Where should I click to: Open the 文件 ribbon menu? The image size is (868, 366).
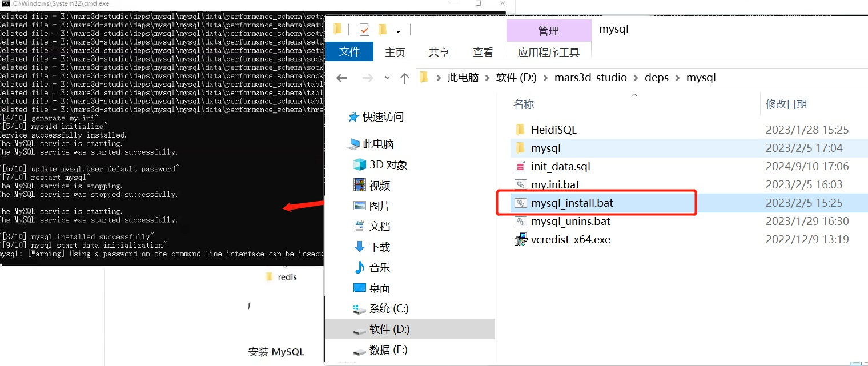(x=349, y=52)
